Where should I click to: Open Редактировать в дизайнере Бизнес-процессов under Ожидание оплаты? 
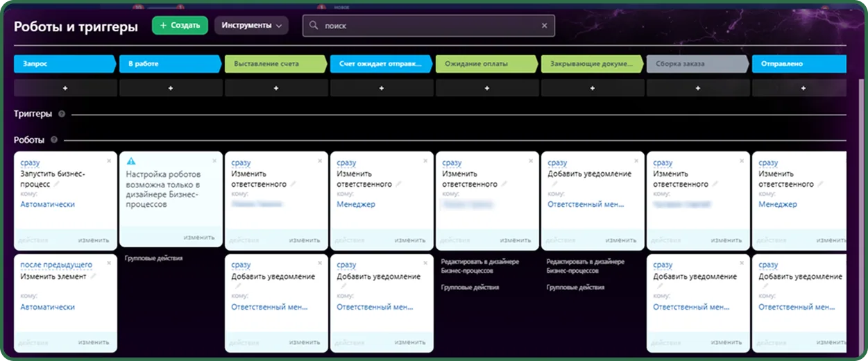pyautogui.click(x=479, y=266)
